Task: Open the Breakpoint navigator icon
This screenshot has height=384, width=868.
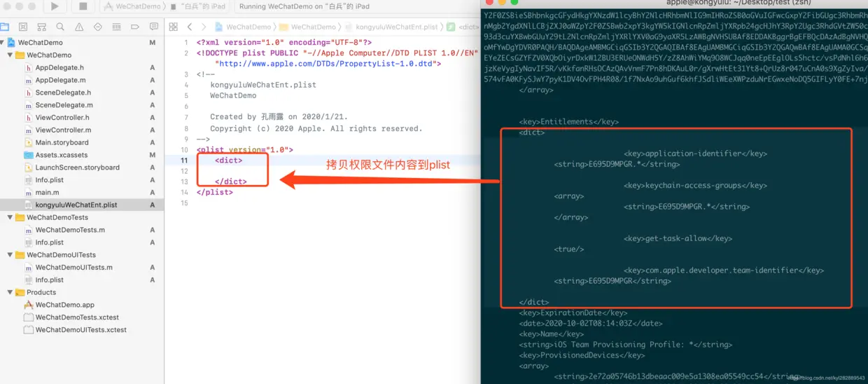Action: 134,27
